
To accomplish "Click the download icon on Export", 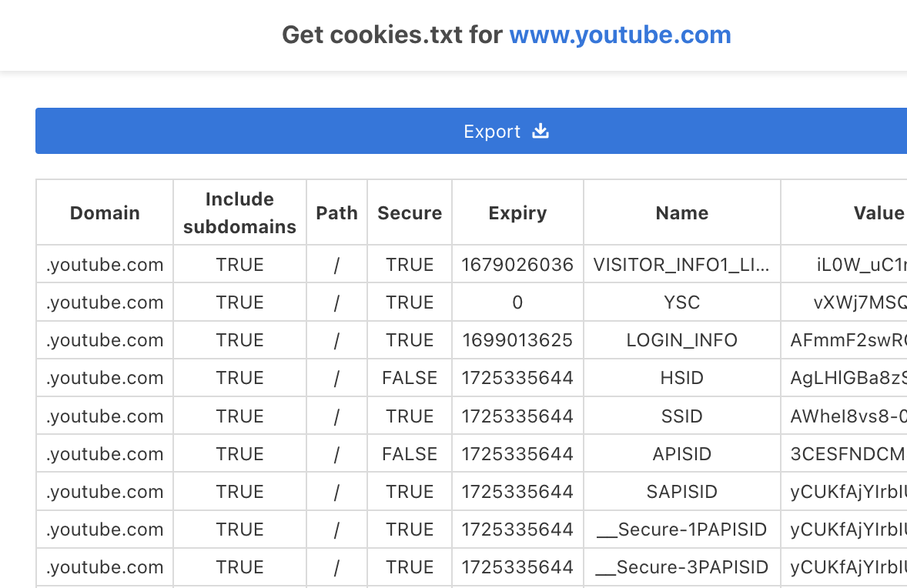I will point(541,131).
